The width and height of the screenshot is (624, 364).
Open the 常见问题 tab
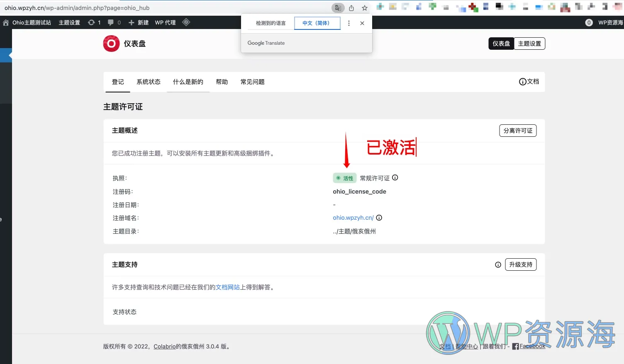pyautogui.click(x=252, y=82)
